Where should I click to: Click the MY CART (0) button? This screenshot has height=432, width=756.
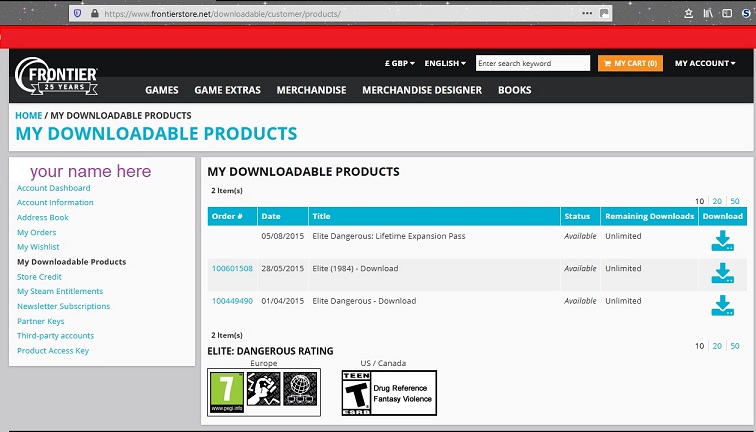coord(630,63)
